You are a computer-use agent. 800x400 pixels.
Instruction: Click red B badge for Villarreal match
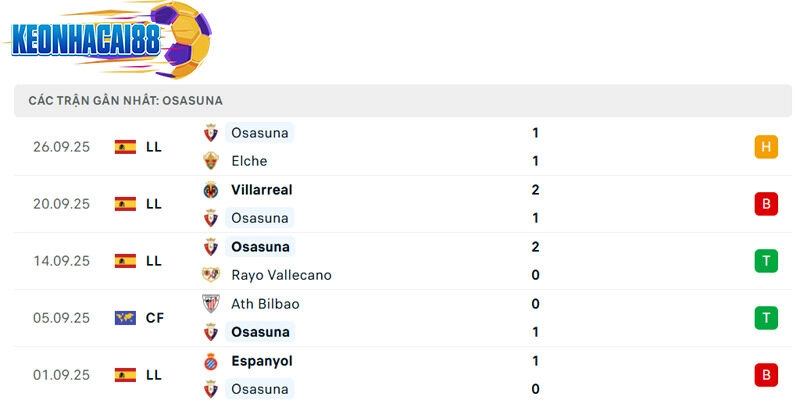(766, 204)
